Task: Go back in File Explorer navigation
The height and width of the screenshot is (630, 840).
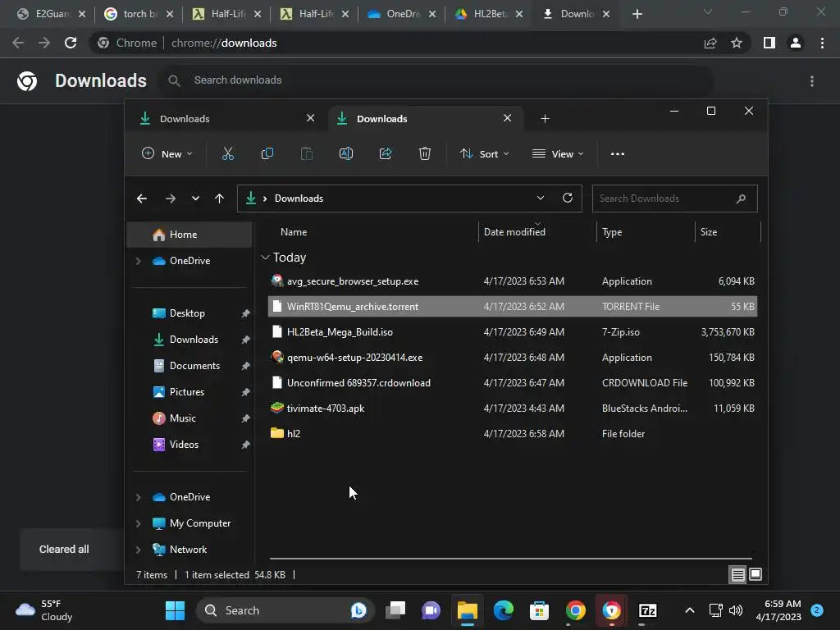Action: 142,199
